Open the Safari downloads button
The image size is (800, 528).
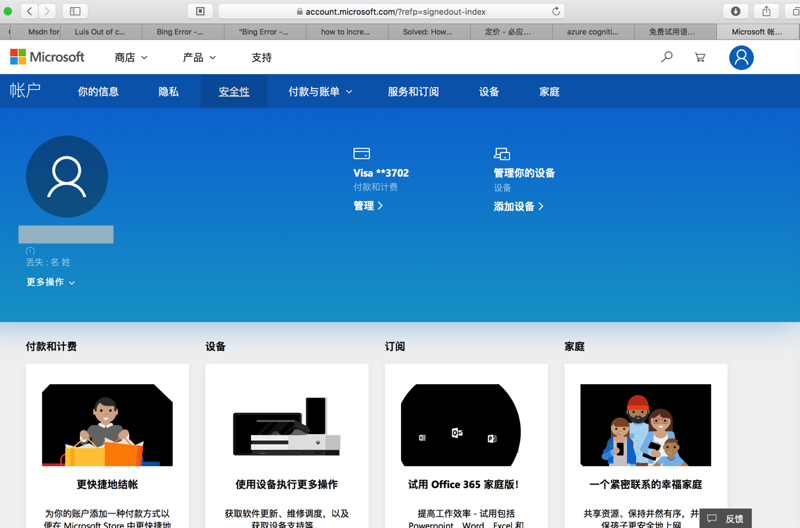tap(735, 11)
